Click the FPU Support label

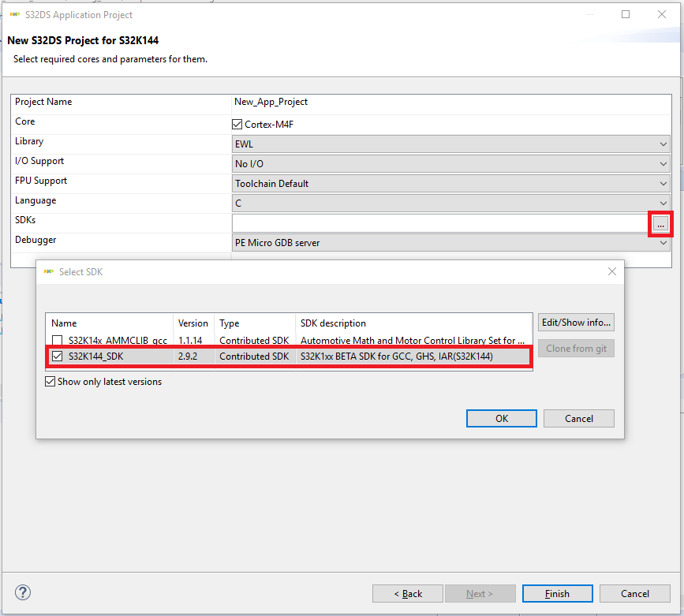click(x=41, y=181)
